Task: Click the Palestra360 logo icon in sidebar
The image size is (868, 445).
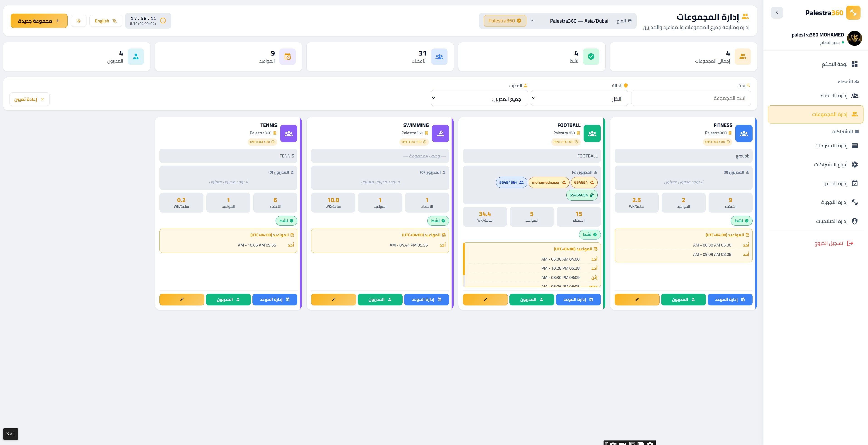Action: [x=853, y=13]
